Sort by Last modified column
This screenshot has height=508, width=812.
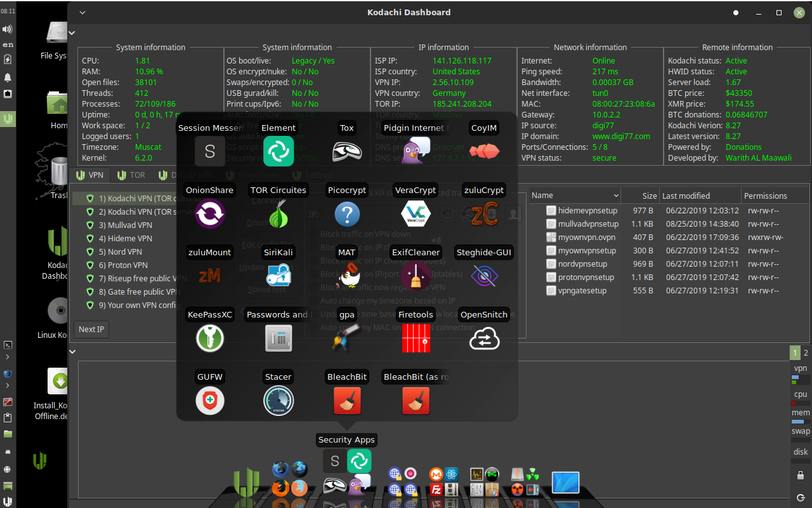pos(700,196)
